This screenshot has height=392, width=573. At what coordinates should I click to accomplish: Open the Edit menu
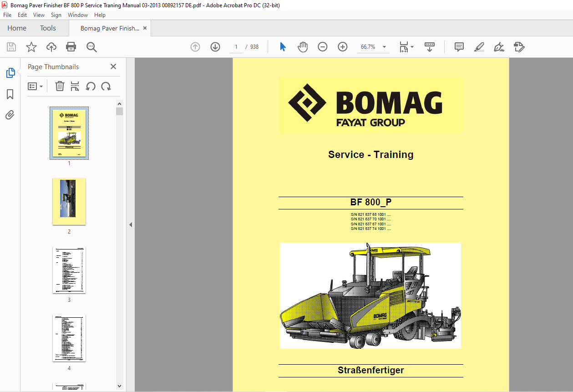(x=22, y=15)
